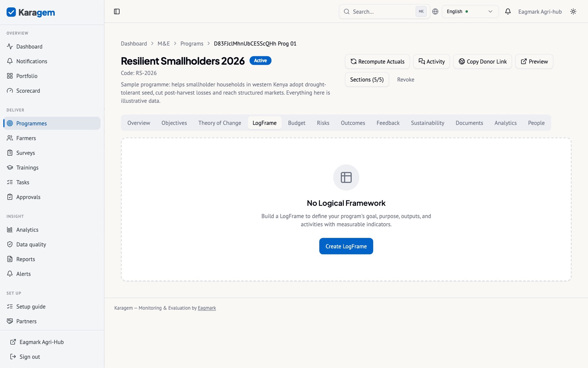Open Dashboard in the sidebar
This screenshot has height=368, width=588.
(52, 46)
